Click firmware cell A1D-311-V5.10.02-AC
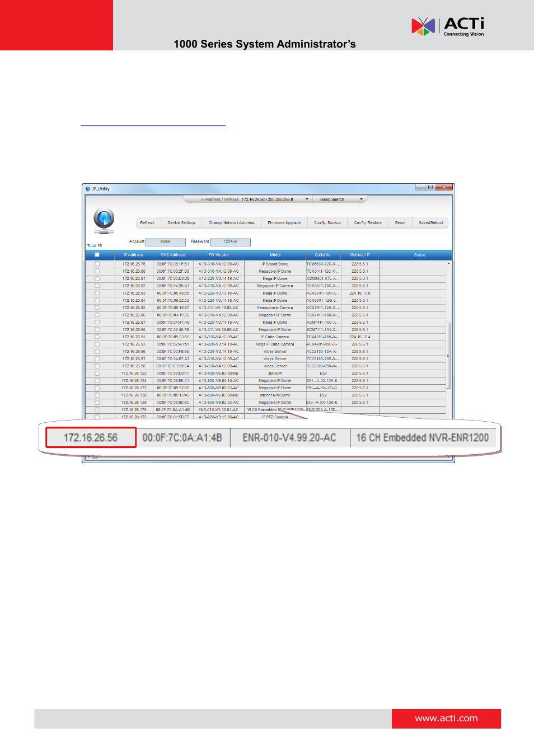This screenshot has height=756, width=534. coord(218,307)
